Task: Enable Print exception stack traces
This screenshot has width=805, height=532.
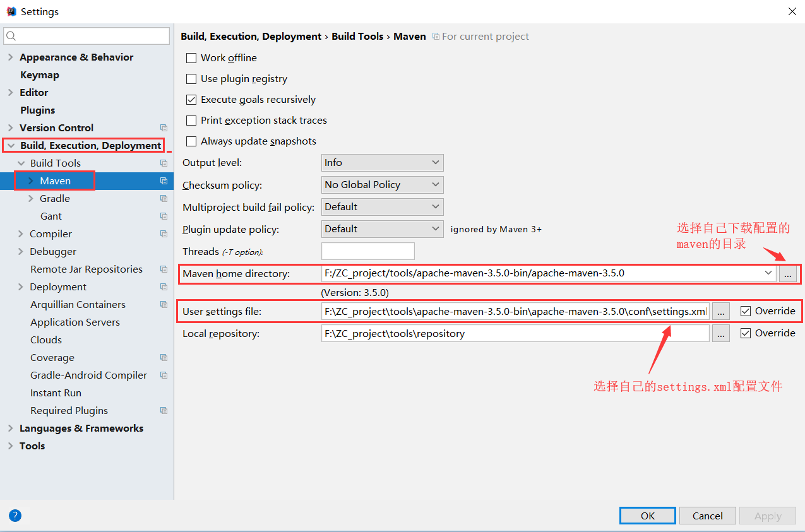Action: [x=191, y=120]
